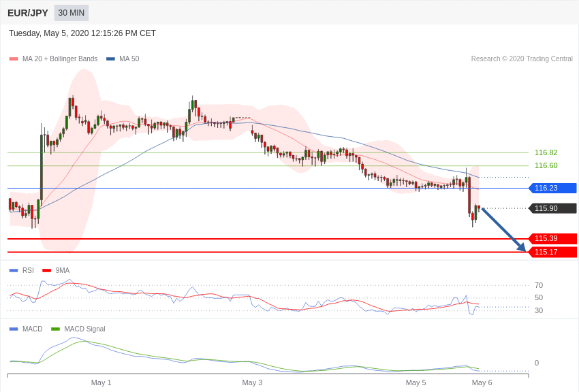Click the MA 50 blue legend swatch

(110, 59)
